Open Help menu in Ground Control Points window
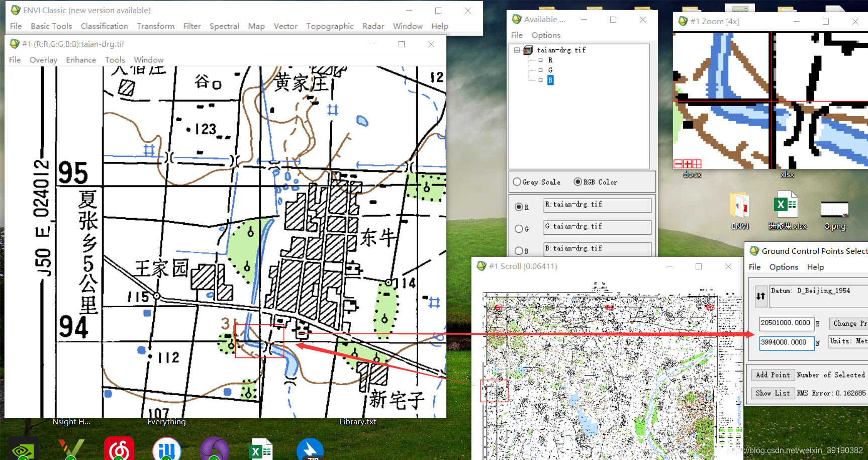 click(815, 267)
